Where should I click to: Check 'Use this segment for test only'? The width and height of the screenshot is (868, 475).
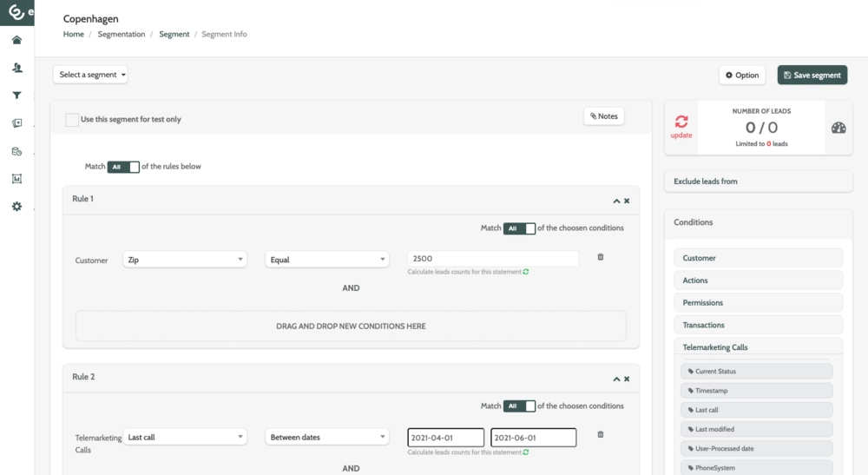pyautogui.click(x=72, y=120)
